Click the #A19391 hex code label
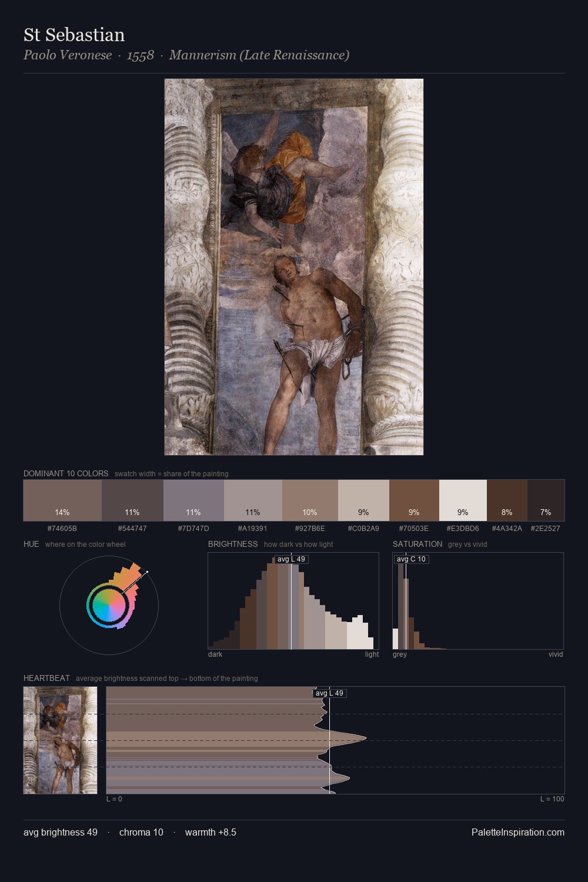The width and height of the screenshot is (588, 882). (253, 529)
